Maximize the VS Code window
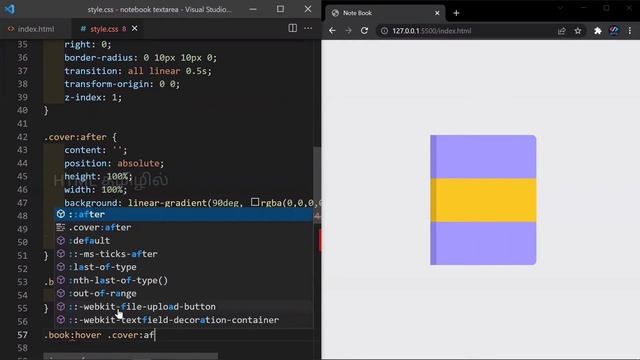This screenshot has width=640, height=360. click(280, 9)
